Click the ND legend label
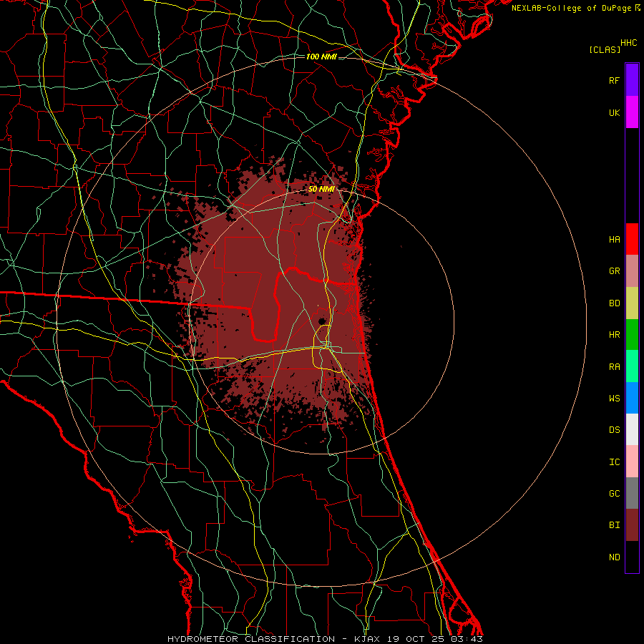Screen dimensions: 644x644 pos(615,557)
